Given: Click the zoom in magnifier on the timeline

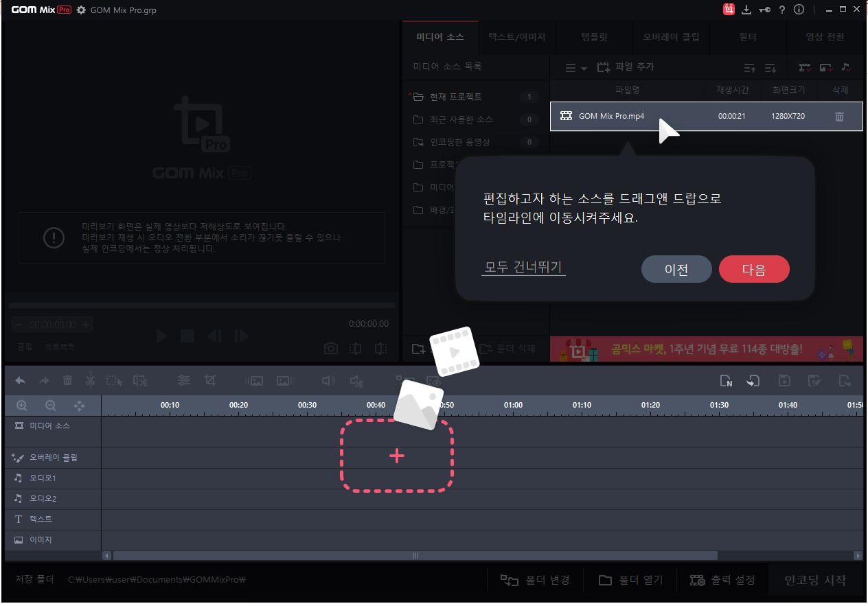Looking at the screenshot, I should click(x=21, y=405).
